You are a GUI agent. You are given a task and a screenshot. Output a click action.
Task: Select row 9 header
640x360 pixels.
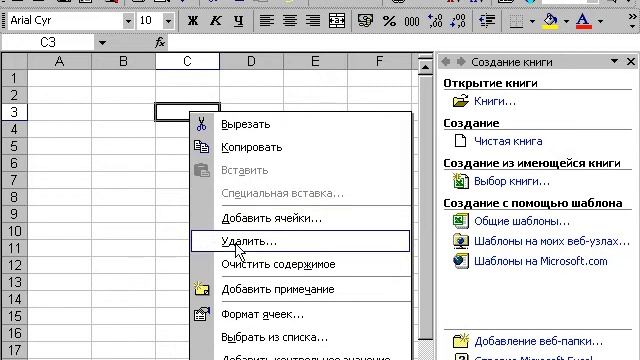coord(14,214)
